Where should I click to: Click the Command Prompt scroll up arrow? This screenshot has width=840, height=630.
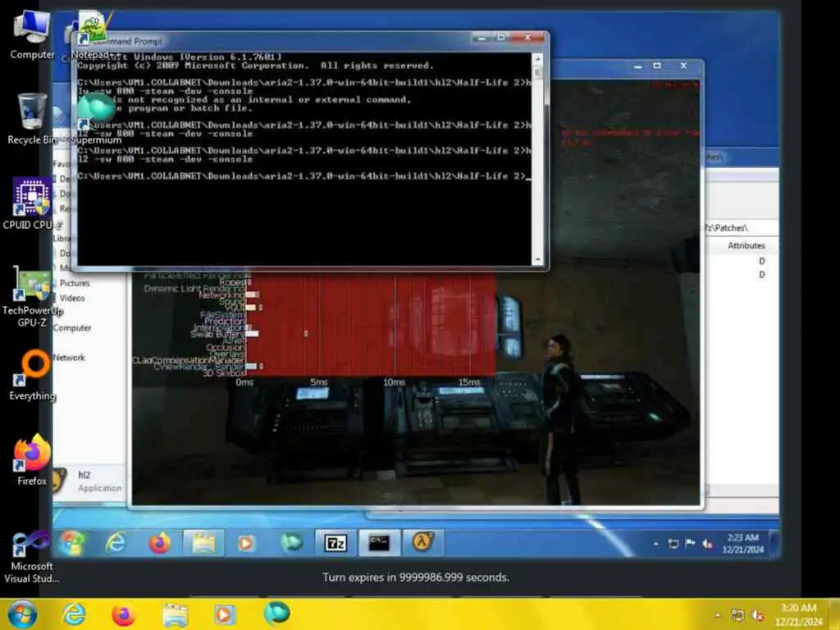pyautogui.click(x=538, y=58)
